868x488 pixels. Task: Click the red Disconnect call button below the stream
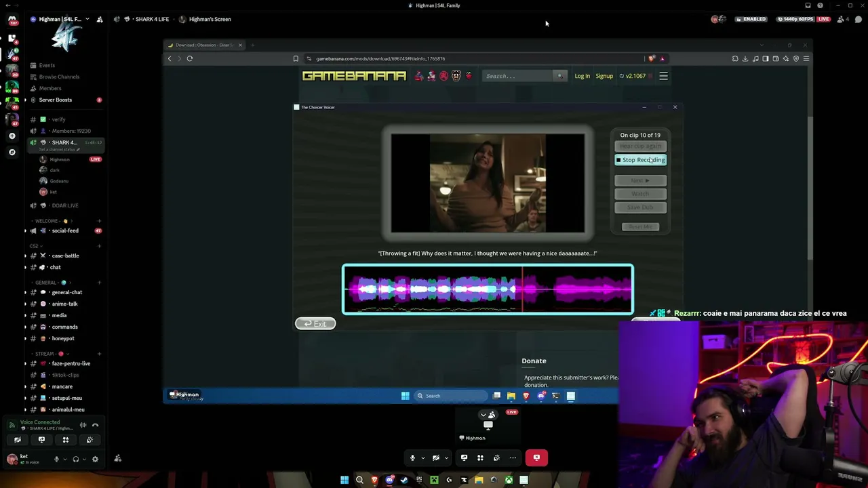click(x=536, y=457)
